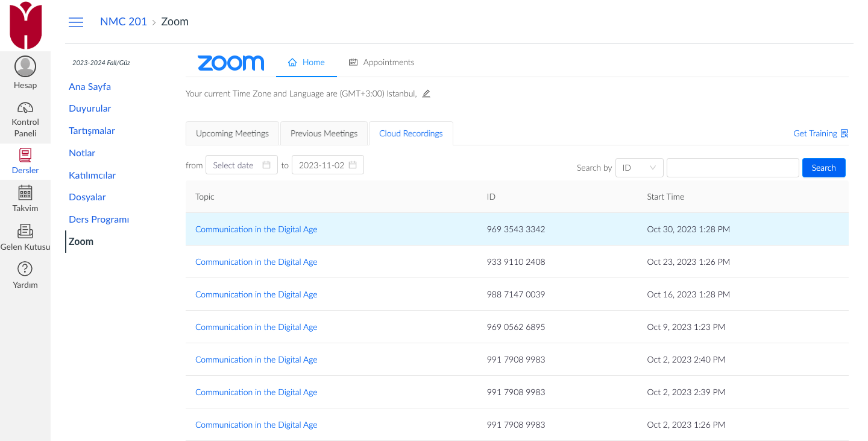Open recording from Oct 2, 2023 2:40 PM
The image size is (868, 441).
256,360
